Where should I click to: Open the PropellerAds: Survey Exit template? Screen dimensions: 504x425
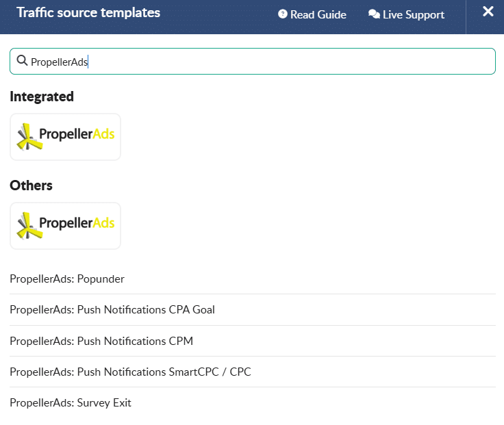click(x=71, y=402)
